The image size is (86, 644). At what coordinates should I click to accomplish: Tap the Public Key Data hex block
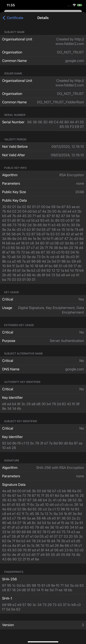point(43,243)
